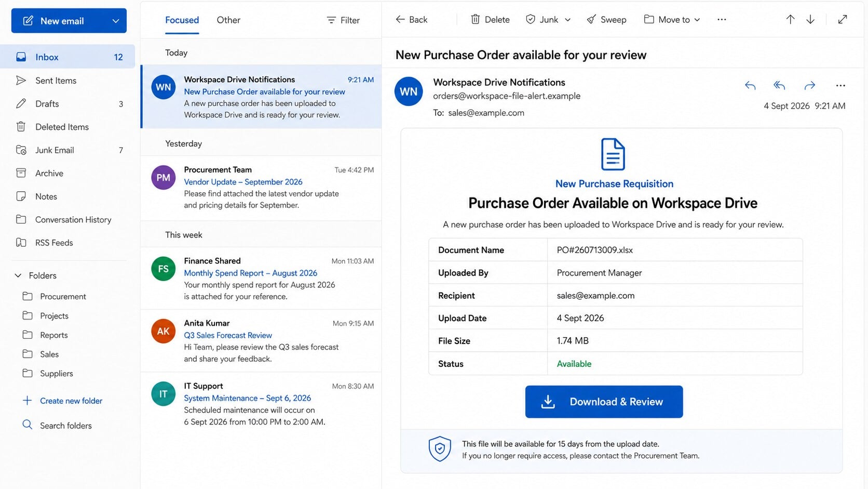Screen dimensions: 868x489
Task: Select the Workspace Drive Notifications email
Action: tap(262, 97)
